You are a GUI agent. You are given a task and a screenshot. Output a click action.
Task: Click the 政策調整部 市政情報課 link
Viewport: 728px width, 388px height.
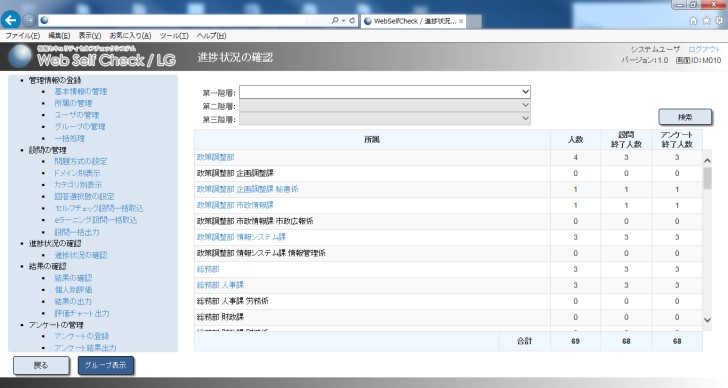[235, 205]
